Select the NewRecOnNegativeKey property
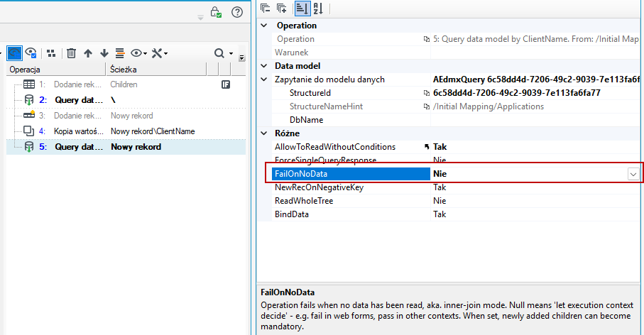This screenshot has height=335, width=644. [319, 187]
